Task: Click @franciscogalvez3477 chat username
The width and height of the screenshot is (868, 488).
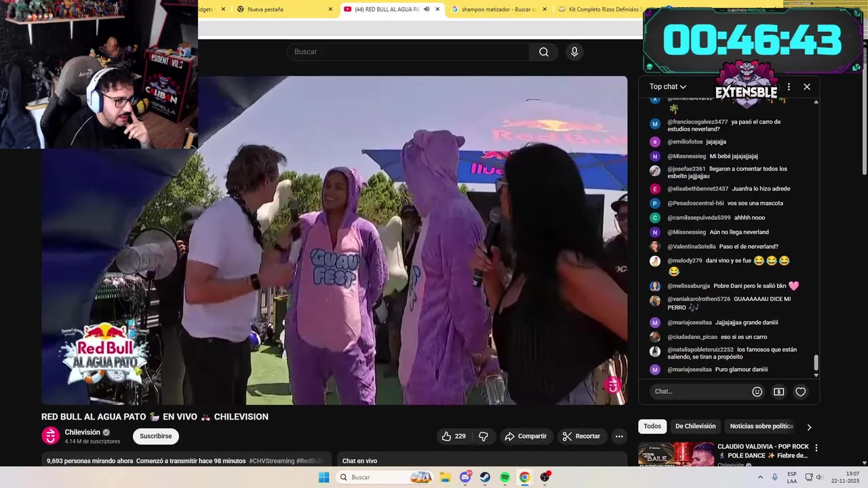Action: pos(697,122)
